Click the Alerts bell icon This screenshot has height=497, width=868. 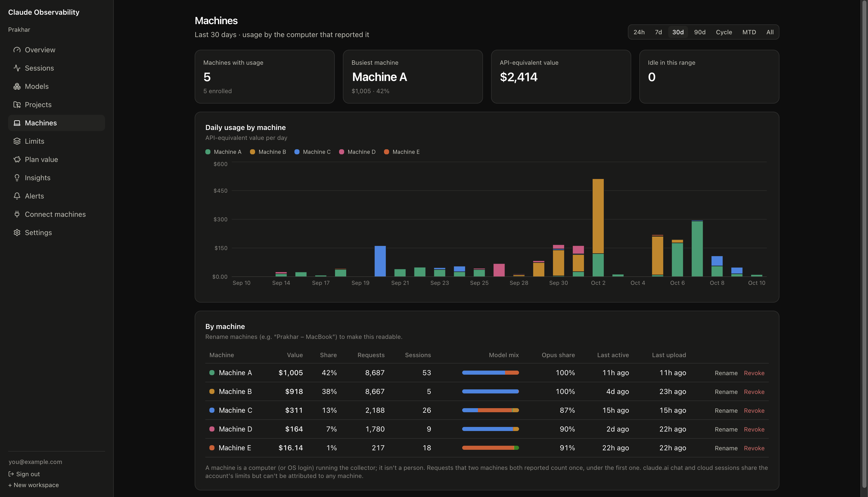pos(17,196)
